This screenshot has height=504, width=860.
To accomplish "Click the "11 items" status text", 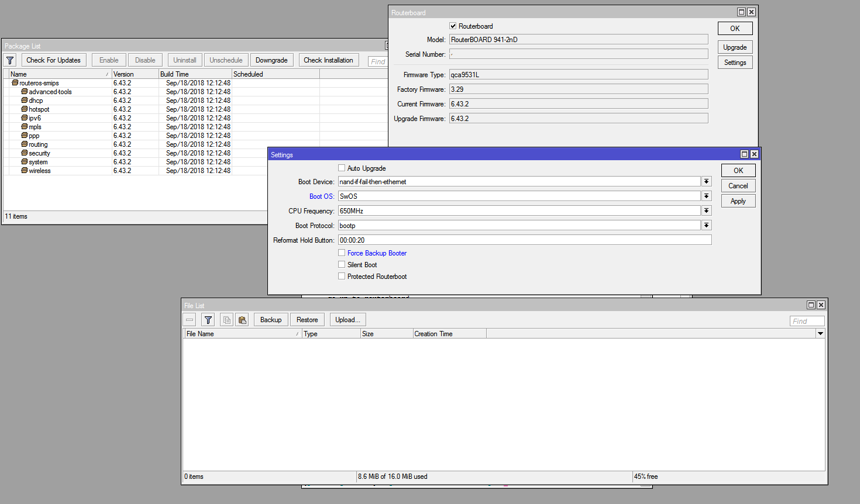I will [16, 216].
